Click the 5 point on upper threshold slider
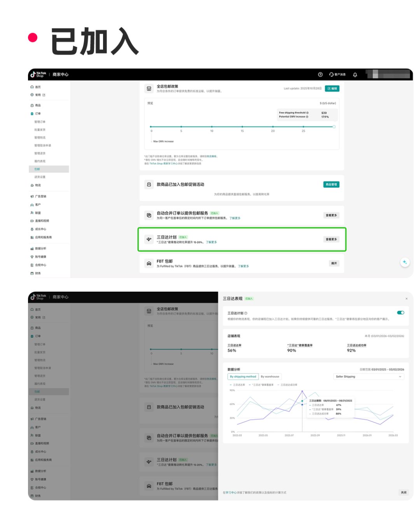 pyautogui.click(x=181, y=127)
